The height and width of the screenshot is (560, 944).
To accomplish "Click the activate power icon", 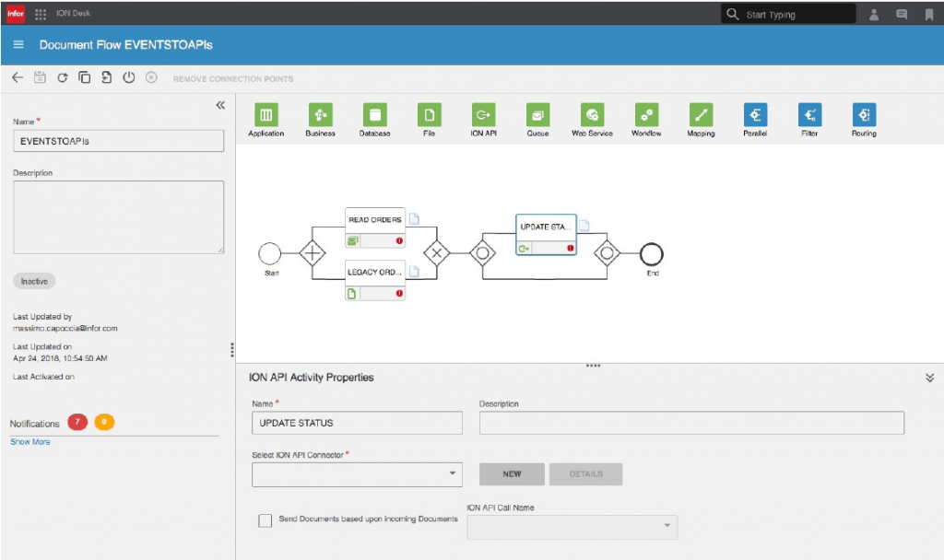I will (x=129, y=77).
